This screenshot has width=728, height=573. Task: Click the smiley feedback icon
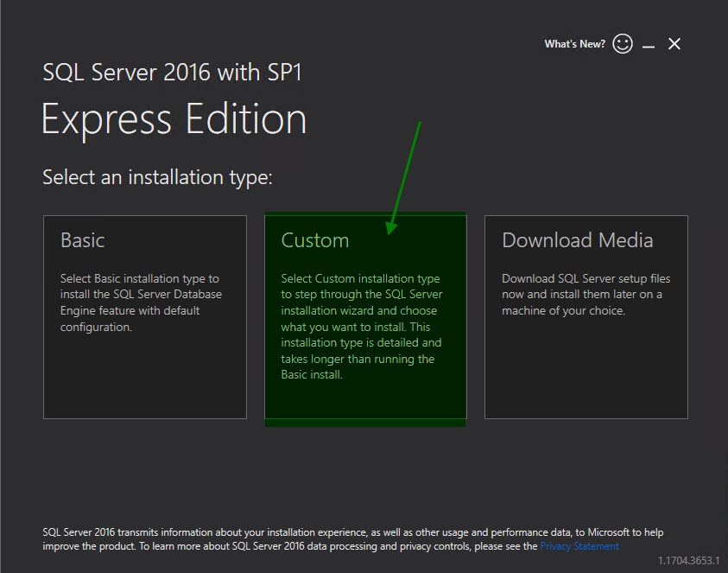point(622,44)
